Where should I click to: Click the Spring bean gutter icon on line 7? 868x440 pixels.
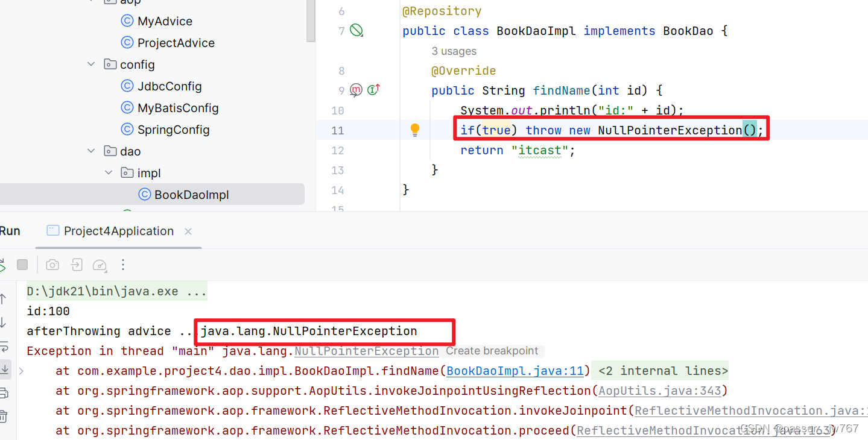coord(357,30)
